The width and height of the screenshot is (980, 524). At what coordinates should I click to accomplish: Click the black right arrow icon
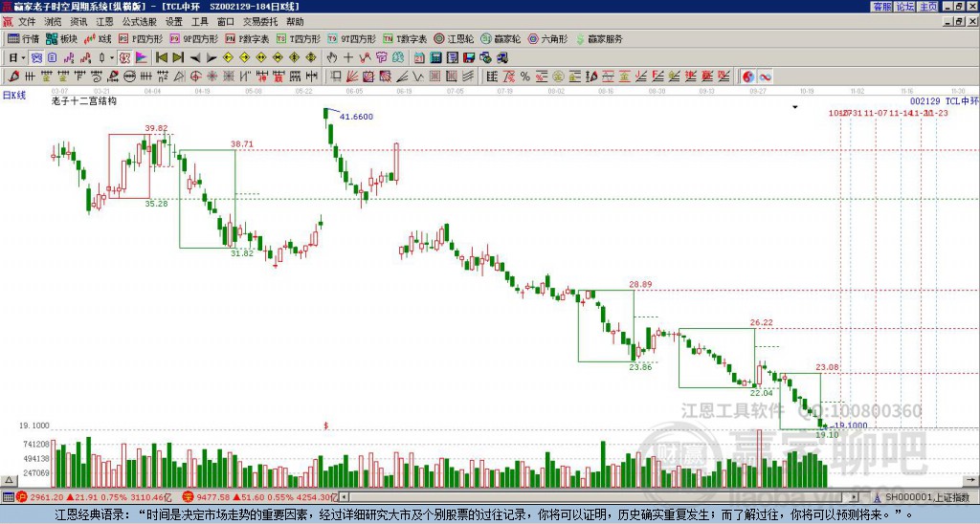click(212, 58)
